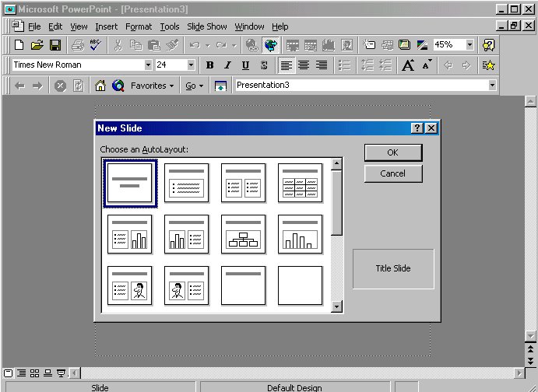Open the Tools menu
The width and height of the screenshot is (538, 392).
pos(170,26)
